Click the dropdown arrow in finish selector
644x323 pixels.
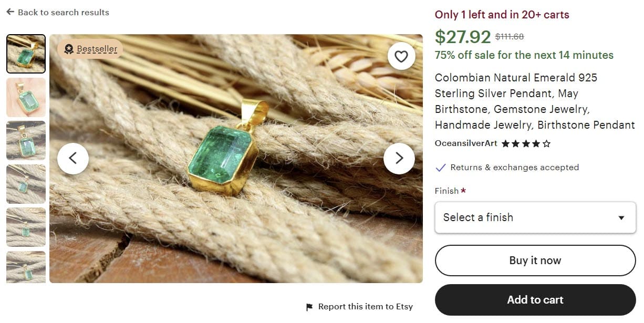(621, 218)
